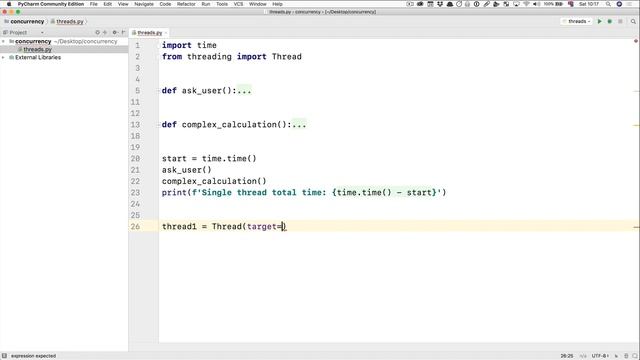The image size is (640, 360).
Task: Unfold the ask_user function body
Action: (159, 91)
